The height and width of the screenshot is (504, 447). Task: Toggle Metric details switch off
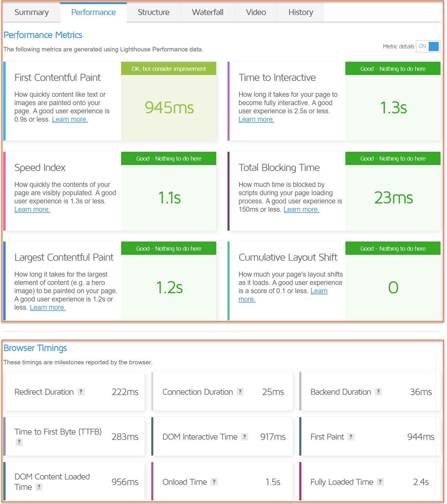(x=428, y=46)
